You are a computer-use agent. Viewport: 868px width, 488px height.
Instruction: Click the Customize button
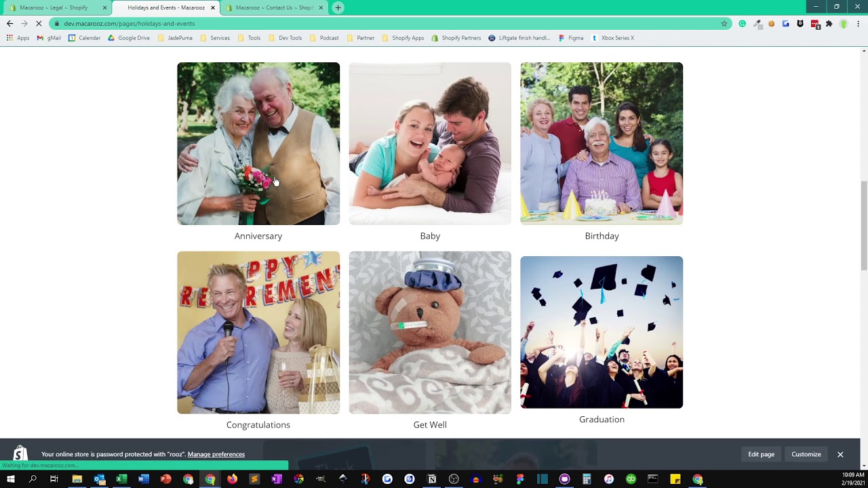click(x=806, y=454)
